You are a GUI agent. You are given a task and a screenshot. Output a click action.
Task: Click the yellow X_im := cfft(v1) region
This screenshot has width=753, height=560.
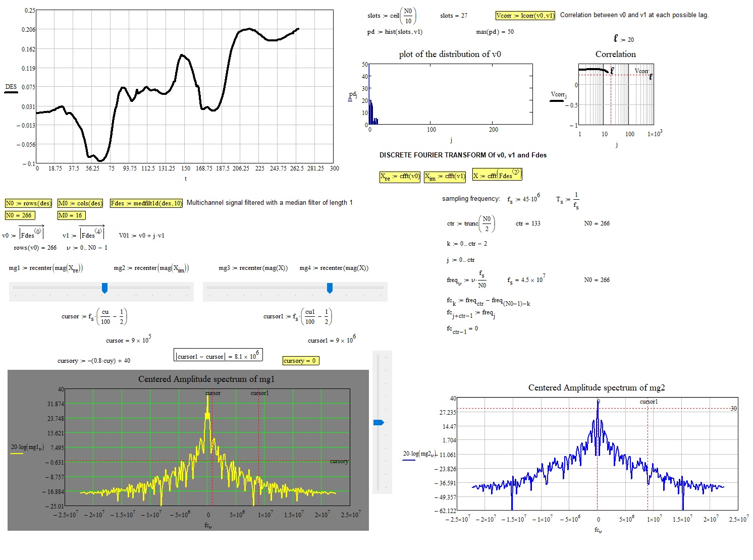[445, 177]
